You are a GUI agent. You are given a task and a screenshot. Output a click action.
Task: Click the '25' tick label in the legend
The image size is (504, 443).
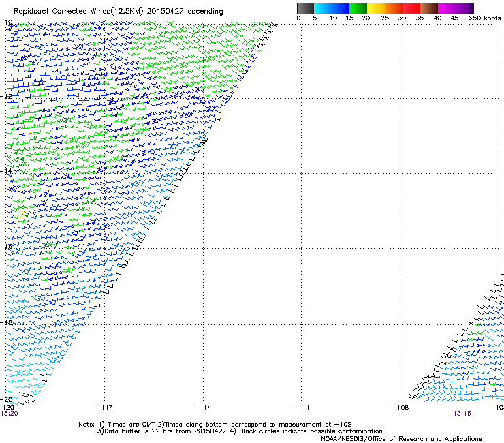tap(385, 18)
